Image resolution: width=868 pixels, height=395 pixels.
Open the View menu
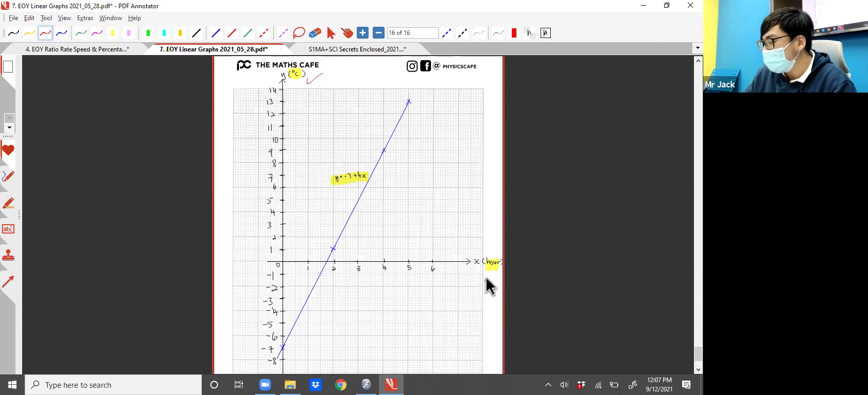[x=64, y=18]
